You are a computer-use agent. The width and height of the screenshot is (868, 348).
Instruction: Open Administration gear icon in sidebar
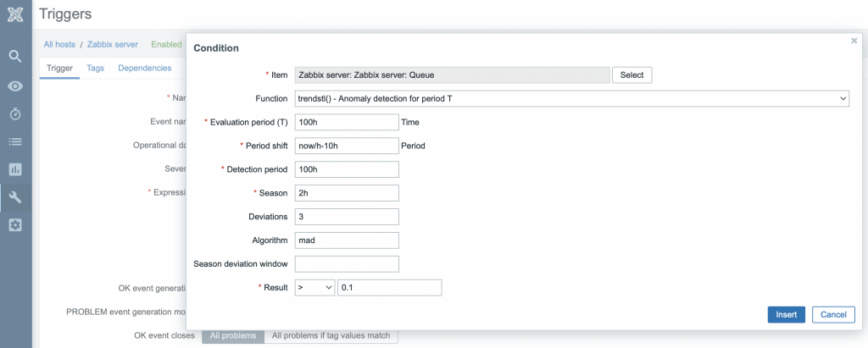15,225
